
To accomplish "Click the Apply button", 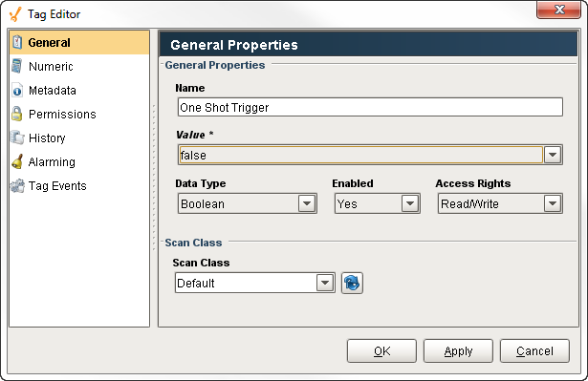I will coord(458,351).
